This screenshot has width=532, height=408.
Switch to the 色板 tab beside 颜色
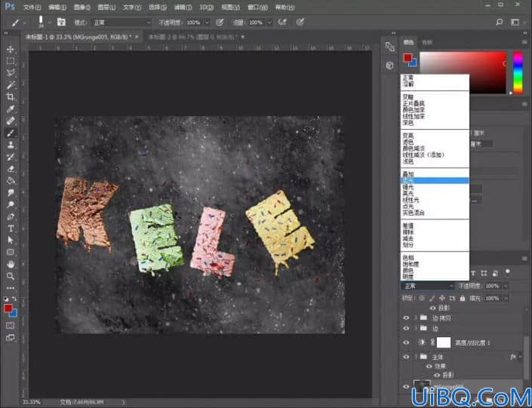point(427,42)
